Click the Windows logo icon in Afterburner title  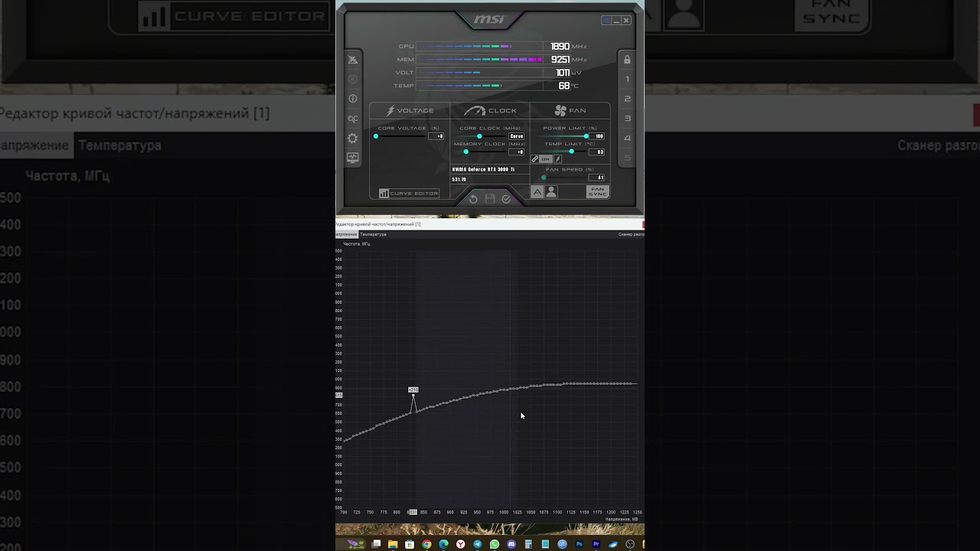[x=606, y=20]
